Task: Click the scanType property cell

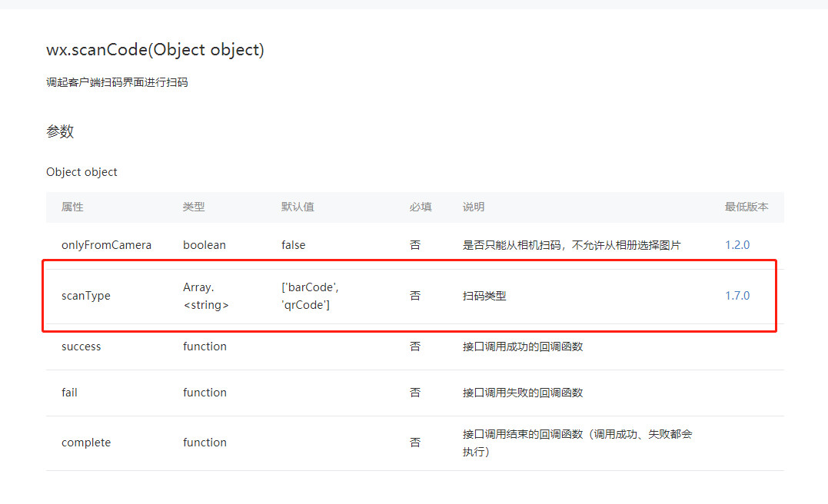Action: (86, 296)
